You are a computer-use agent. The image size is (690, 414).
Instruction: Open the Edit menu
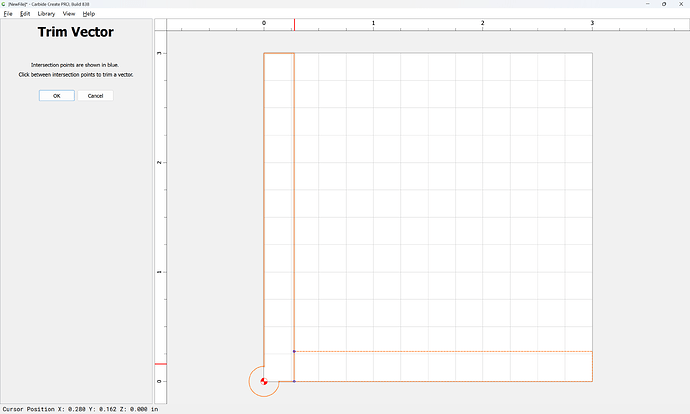coord(25,14)
